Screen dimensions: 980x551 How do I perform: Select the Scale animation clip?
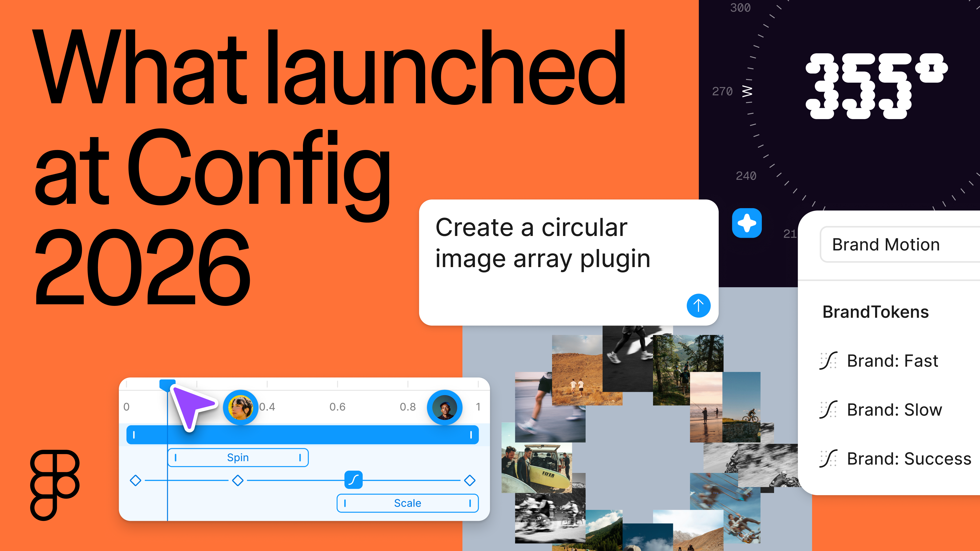tap(408, 503)
